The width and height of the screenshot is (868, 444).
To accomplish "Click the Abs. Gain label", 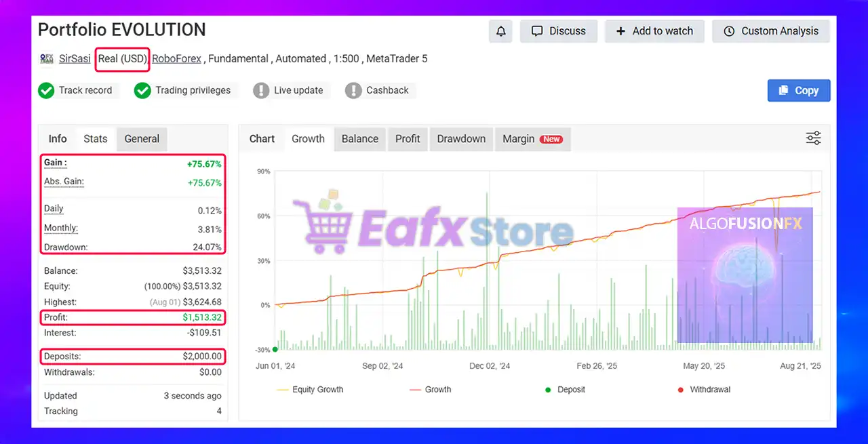I will pyautogui.click(x=64, y=182).
